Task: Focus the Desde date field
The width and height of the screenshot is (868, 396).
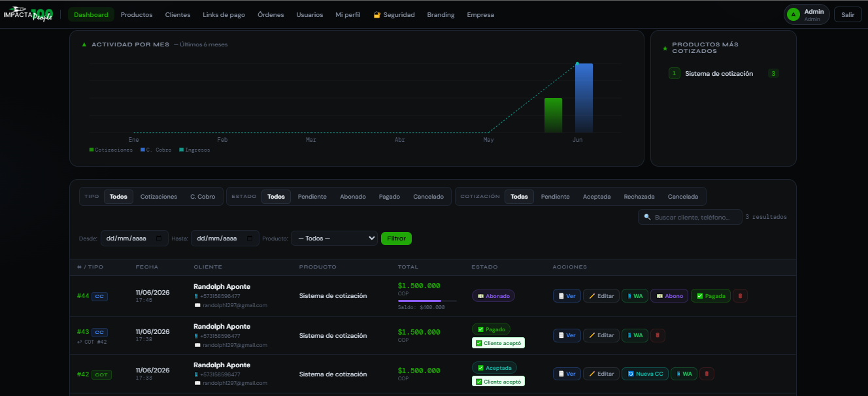Action: tap(135, 239)
